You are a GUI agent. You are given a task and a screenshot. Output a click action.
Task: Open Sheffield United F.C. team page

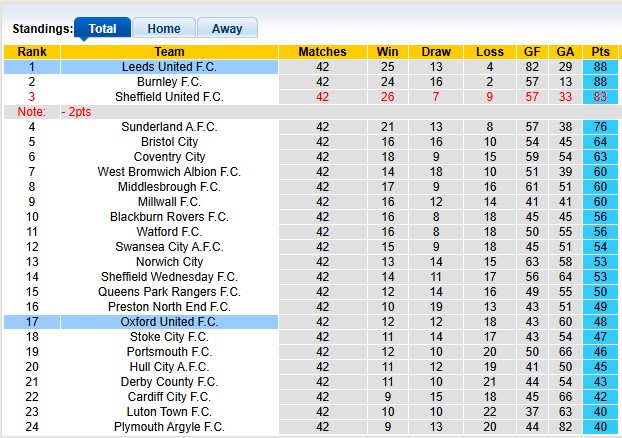pos(169,97)
